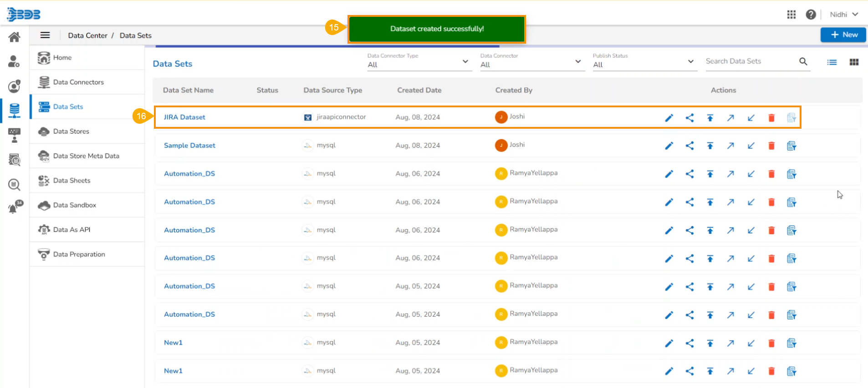Delete the JIRA Dataset
Viewport: 868px width, 388px height.
[x=771, y=118]
